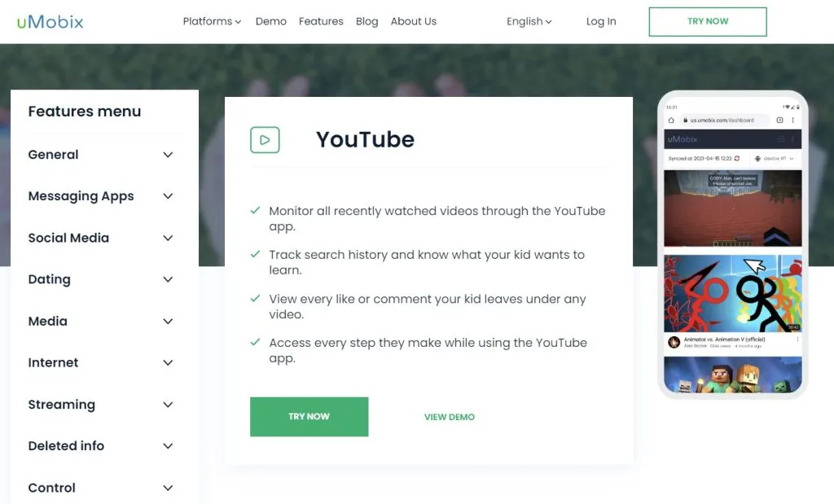Click the home icon in the phone address bar
Screen dimensions: 834x504
(672, 121)
